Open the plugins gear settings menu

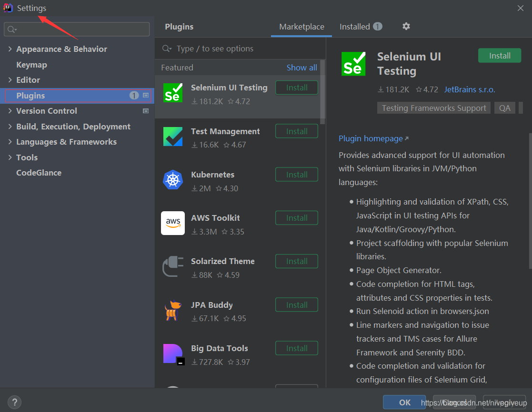tap(406, 27)
